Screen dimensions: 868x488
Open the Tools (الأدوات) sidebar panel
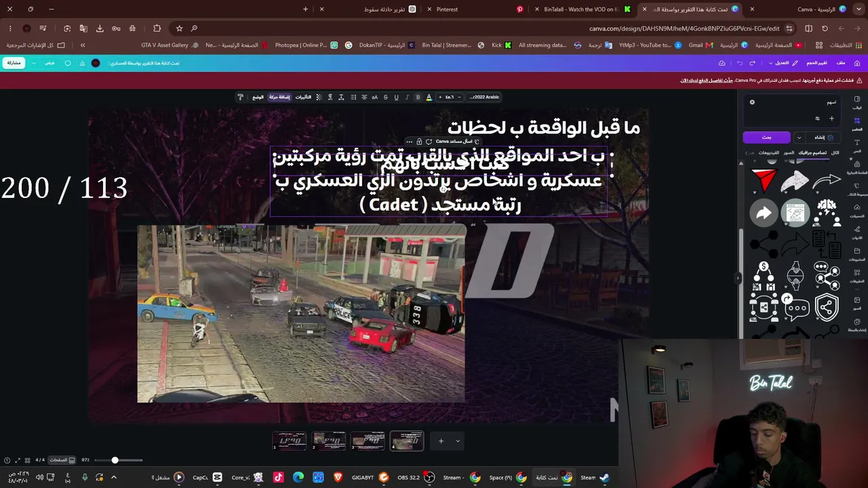coord(857,232)
